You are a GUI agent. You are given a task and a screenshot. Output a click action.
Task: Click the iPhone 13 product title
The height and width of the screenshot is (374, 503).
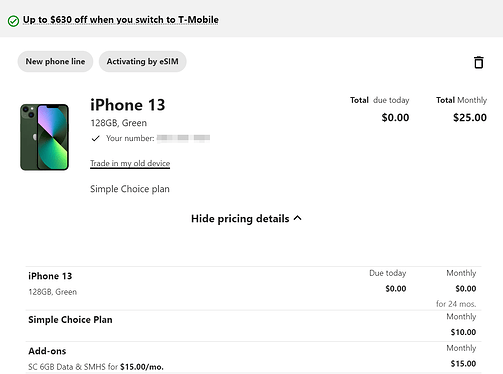click(x=128, y=105)
